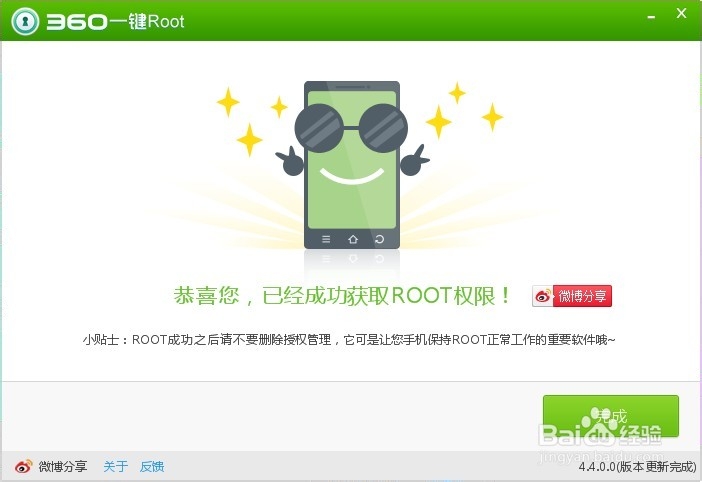Image resolution: width=702 pixels, height=482 pixels.
Task: Click the red 微博分享 button beside the success message
Action: (572, 296)
